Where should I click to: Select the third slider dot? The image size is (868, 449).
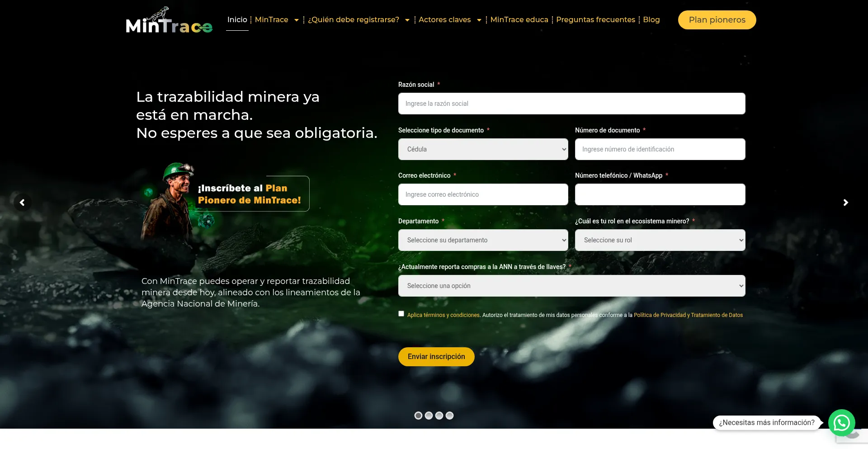(439, 416)
